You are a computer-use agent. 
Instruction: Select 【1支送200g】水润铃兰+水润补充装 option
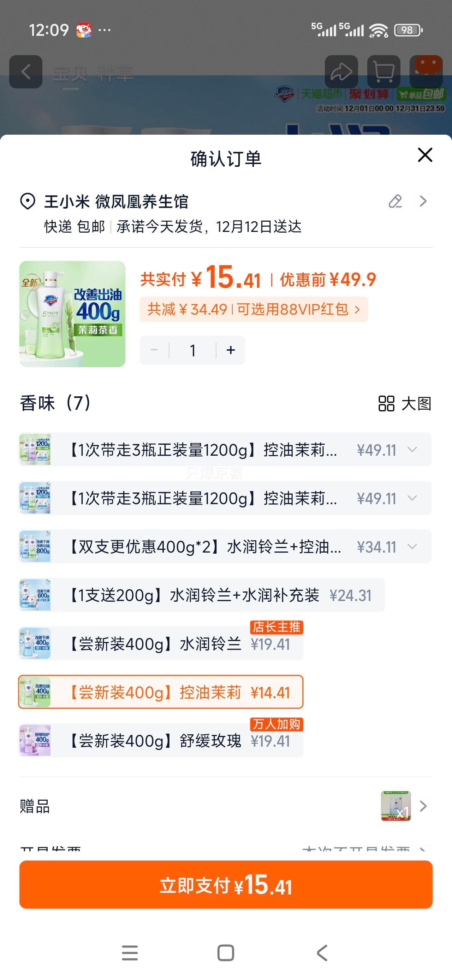pos(202,595)
